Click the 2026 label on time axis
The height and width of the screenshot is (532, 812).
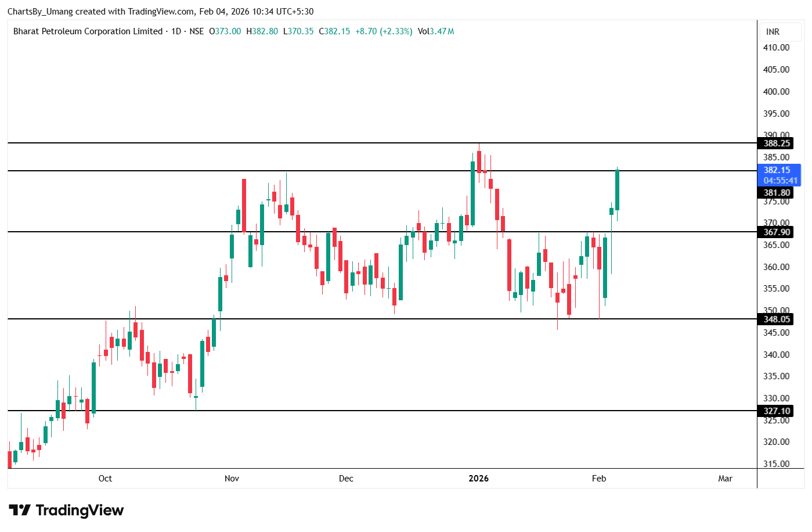coord(479,479)
